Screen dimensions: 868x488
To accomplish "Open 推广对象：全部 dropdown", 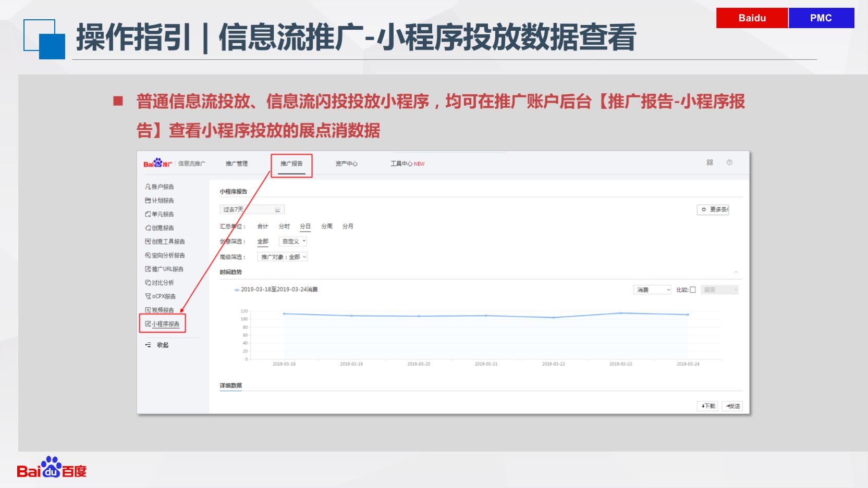I will pos(283,257).
